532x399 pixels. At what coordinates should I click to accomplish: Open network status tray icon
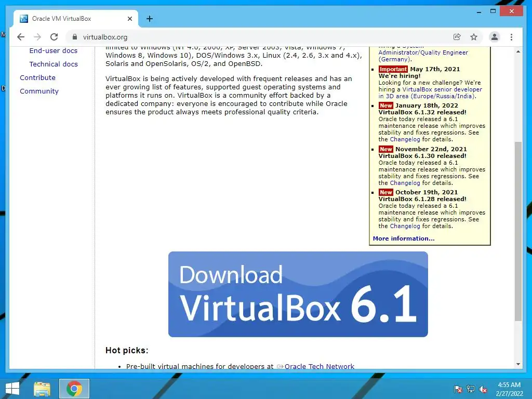coord(471,389)
